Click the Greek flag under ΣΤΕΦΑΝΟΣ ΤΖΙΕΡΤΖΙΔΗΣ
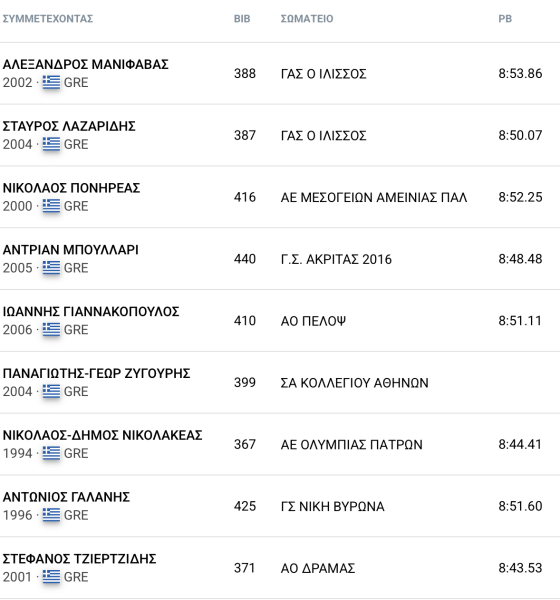 click(x=51, y=576)
